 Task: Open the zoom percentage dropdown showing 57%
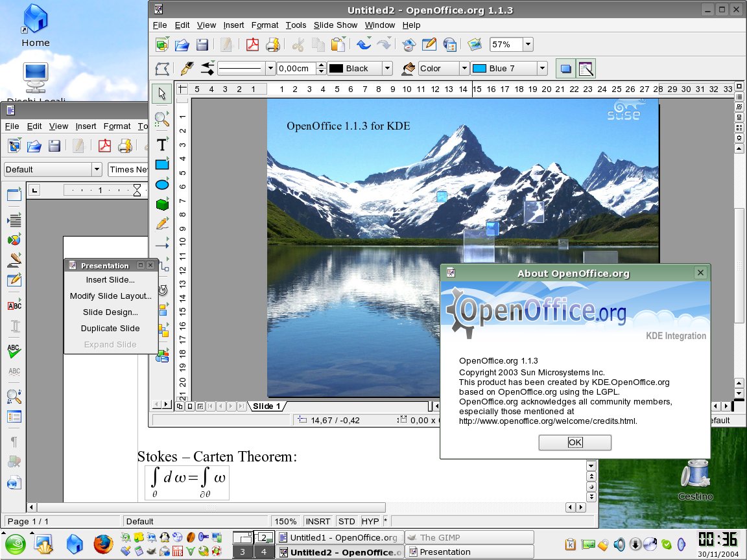[528, 44]
